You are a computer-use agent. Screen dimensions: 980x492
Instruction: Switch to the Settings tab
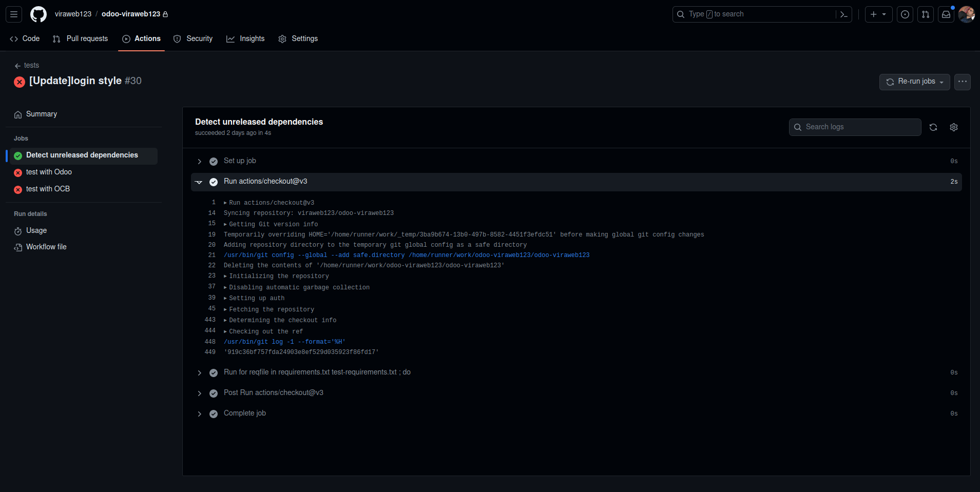coord(298,38)
